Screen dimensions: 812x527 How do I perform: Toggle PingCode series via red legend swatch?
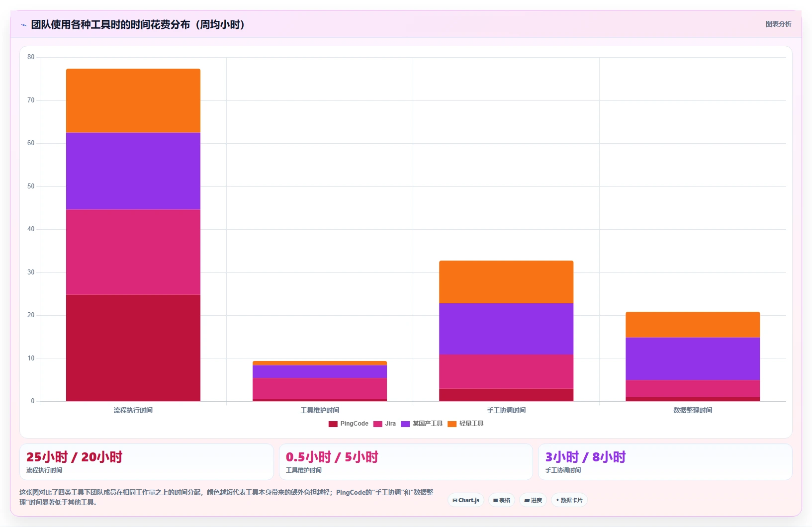click(333, 424)
